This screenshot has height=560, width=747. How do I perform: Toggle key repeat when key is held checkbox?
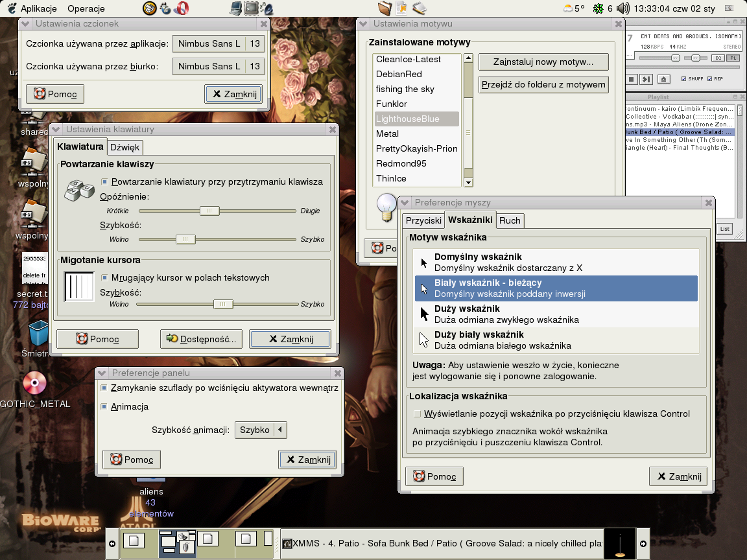[104, 181]
